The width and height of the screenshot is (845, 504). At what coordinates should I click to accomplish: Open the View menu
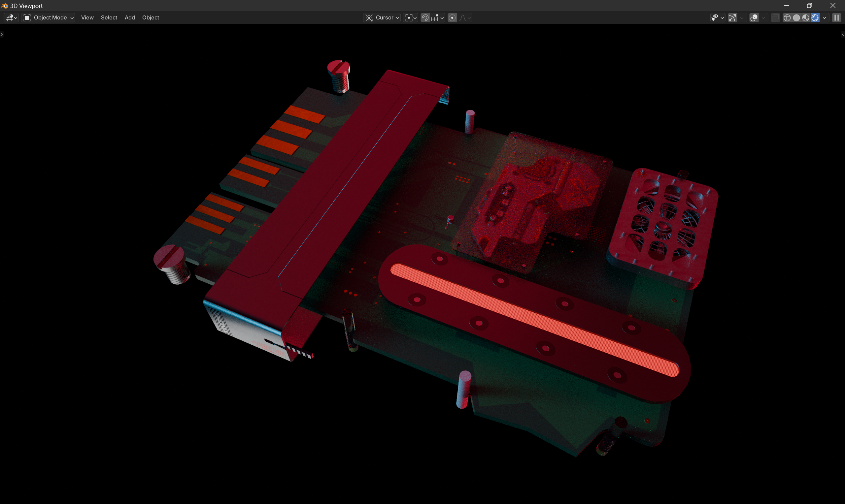click(x=87, y=18)
